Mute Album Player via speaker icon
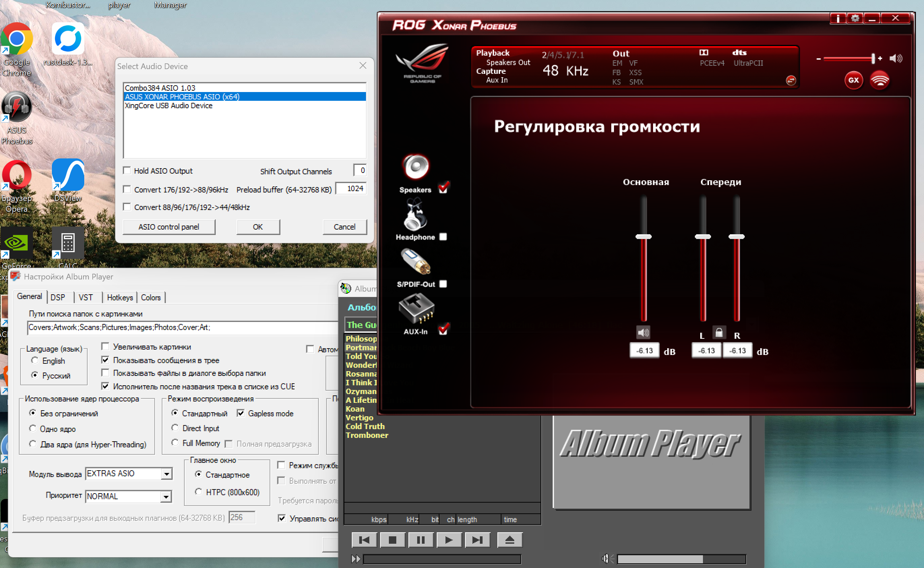Image resolution: width=924 pixels, height=568 pixels. click(x=607, y=559)
